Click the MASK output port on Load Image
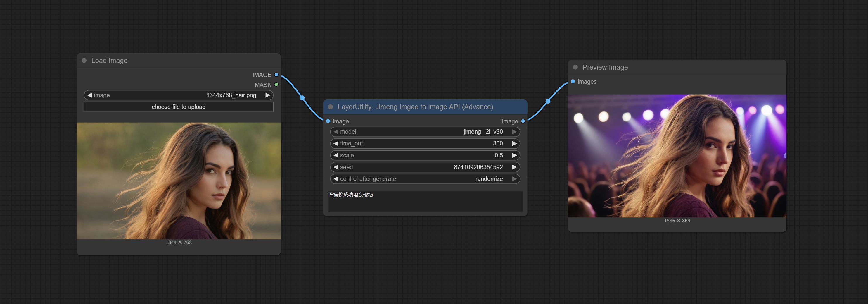Viewport: 868px width, 304px height. click(x=276, y=85)
